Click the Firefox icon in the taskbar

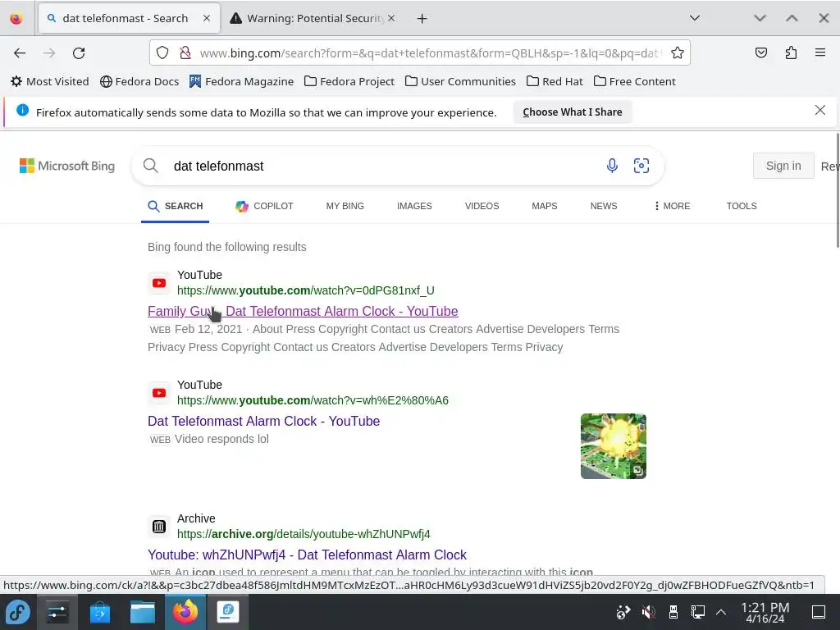pos(185,612)
